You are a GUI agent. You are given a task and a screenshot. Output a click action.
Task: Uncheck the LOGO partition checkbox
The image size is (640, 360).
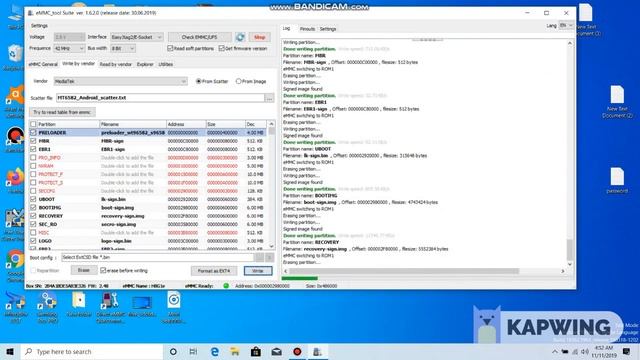point(33,241)
